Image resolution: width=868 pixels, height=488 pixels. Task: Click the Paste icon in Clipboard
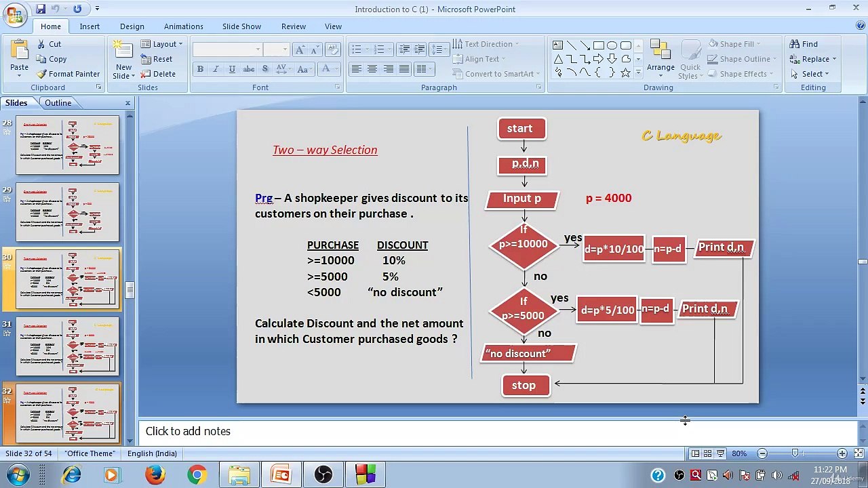(19, 57)
